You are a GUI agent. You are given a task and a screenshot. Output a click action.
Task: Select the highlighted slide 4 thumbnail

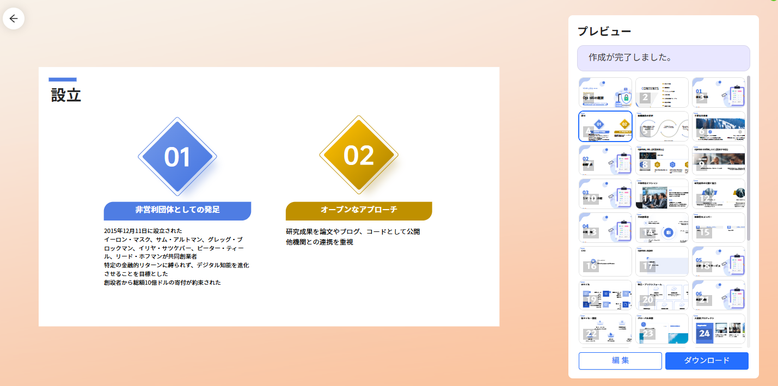pos(605,127)
